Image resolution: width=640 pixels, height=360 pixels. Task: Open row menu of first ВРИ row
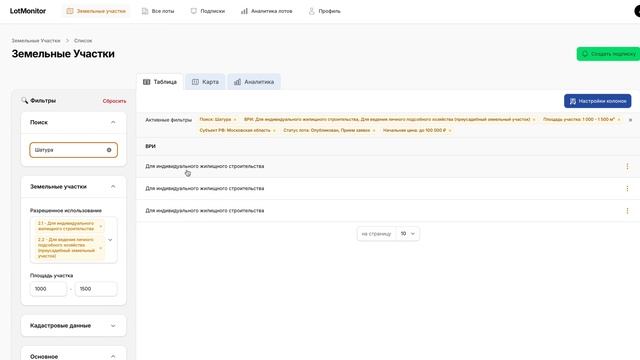click(627, 167)
